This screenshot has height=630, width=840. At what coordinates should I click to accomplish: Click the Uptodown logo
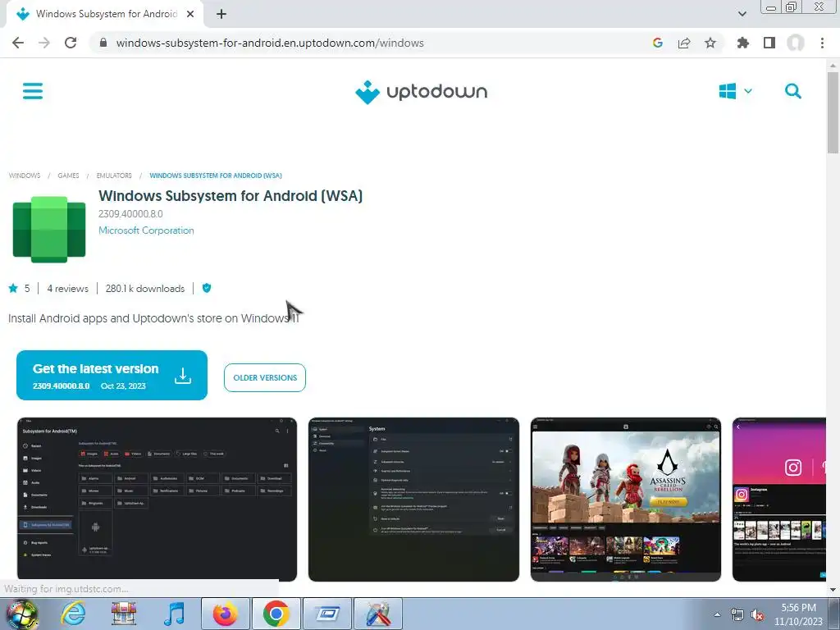pyautogui.click(x=421, y=92)
